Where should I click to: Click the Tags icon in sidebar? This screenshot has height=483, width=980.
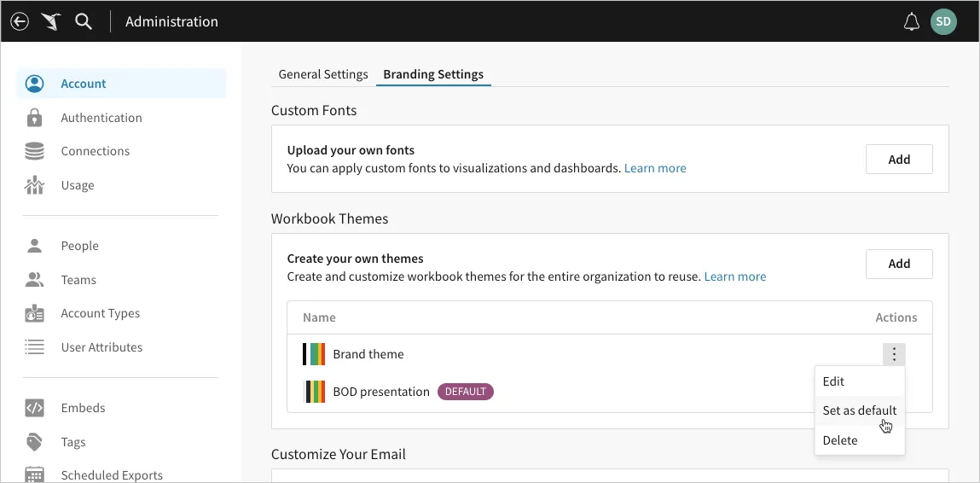pos(34,442)
